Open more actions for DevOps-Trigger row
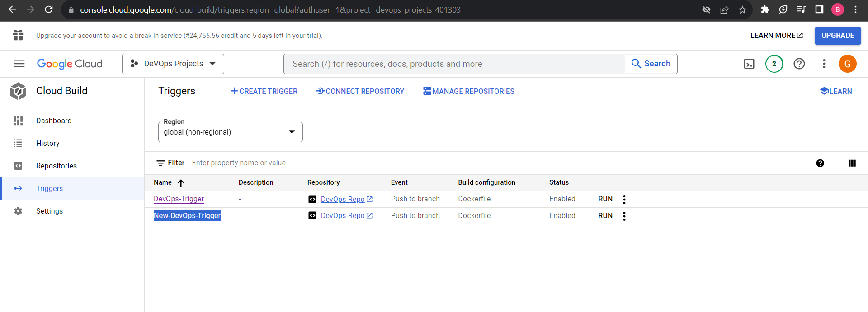This screenshot has height=312, width=868. pyautogui.click(x=624, y=199)
